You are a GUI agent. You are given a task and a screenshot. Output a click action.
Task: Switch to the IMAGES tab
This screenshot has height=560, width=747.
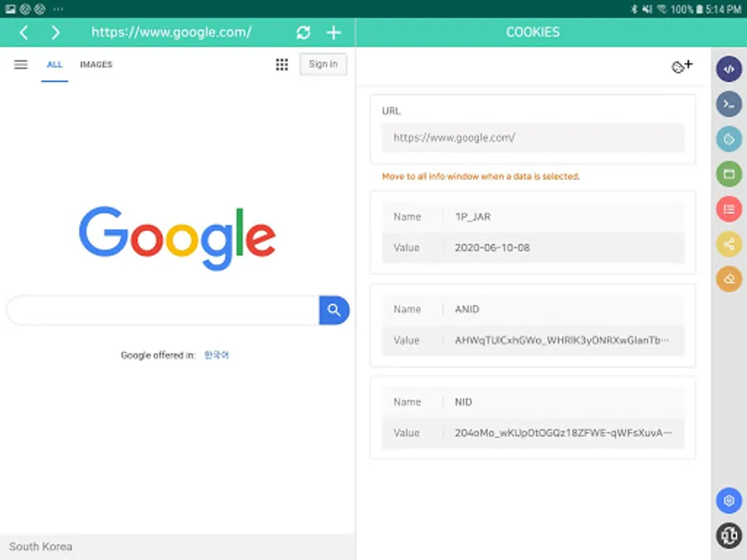tap(96, 64)
